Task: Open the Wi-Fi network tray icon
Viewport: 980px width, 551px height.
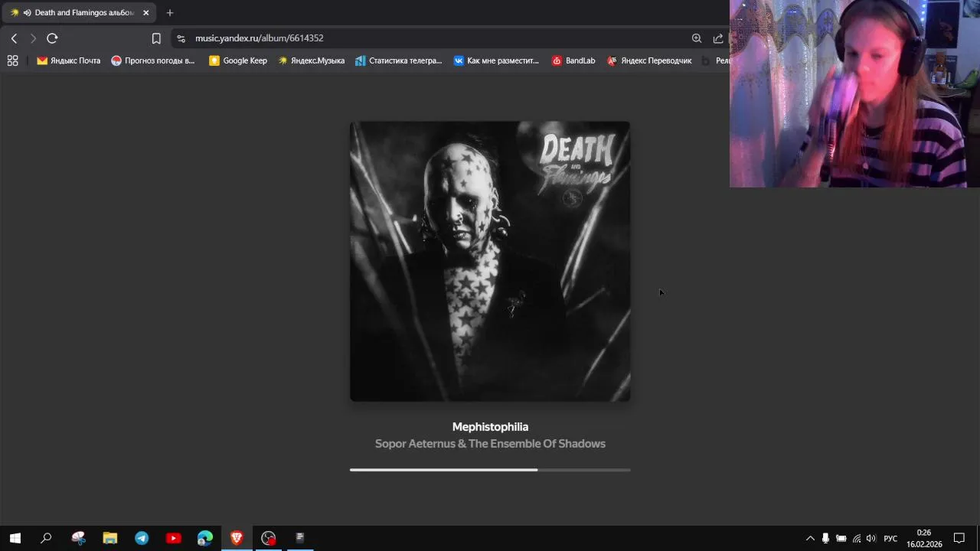Action: (856, 538)
